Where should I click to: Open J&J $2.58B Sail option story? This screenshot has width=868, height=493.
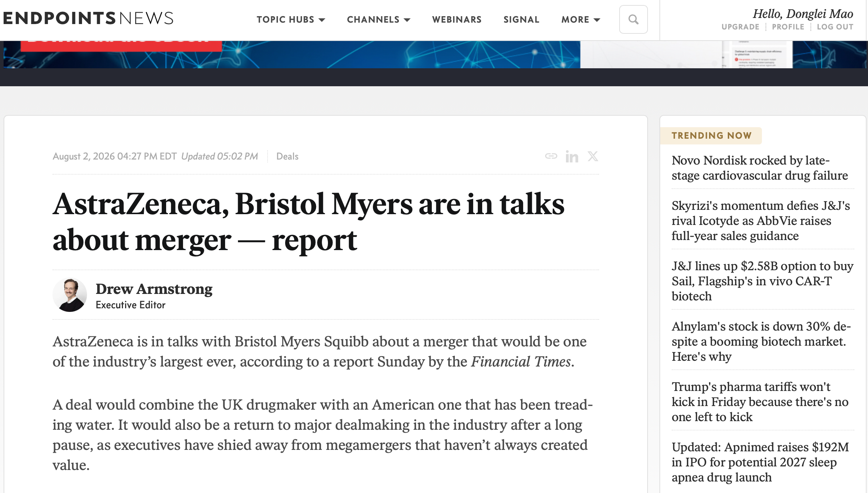pyautogui.click(x=762, y=281)
